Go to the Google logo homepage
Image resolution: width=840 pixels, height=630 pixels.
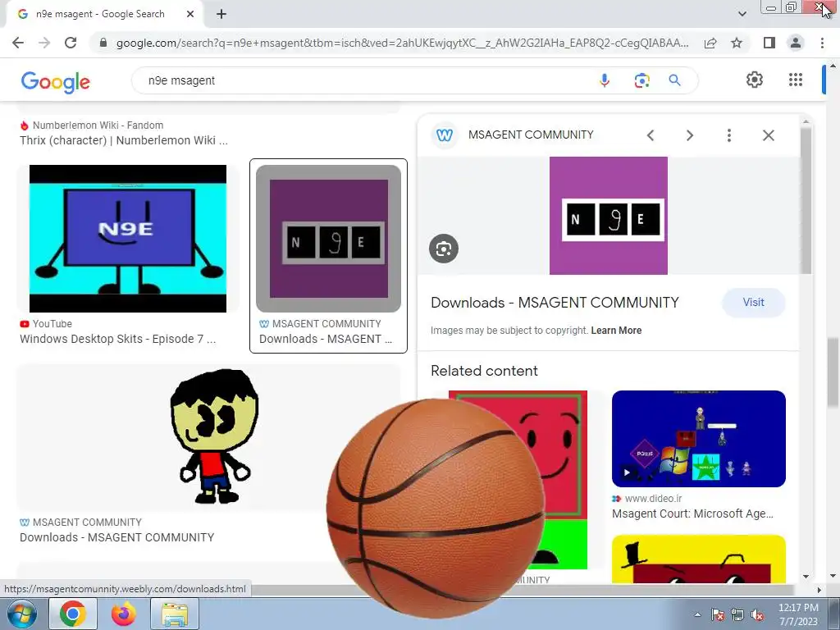pos(56,82)
